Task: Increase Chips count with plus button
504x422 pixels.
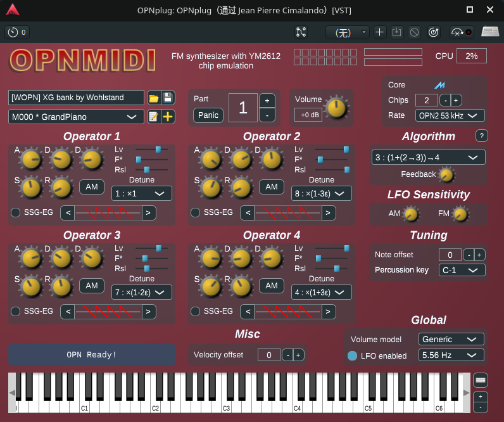Action: [x=456, y=100]
